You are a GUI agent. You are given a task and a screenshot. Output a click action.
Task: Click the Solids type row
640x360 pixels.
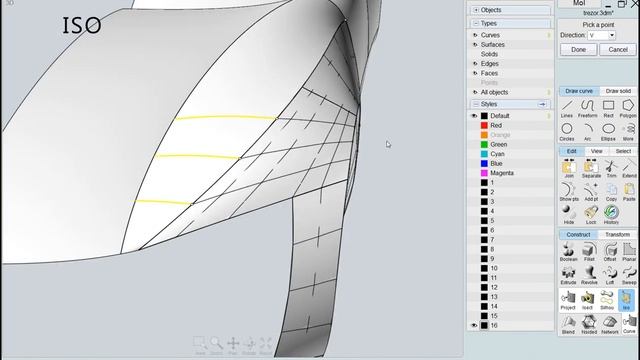[x=510, y=54]
